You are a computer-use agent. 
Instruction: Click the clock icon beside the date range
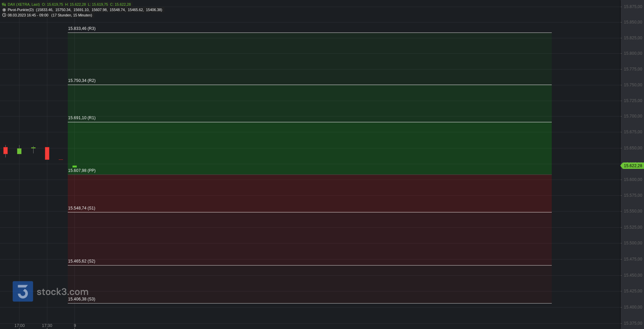point(4,15)
